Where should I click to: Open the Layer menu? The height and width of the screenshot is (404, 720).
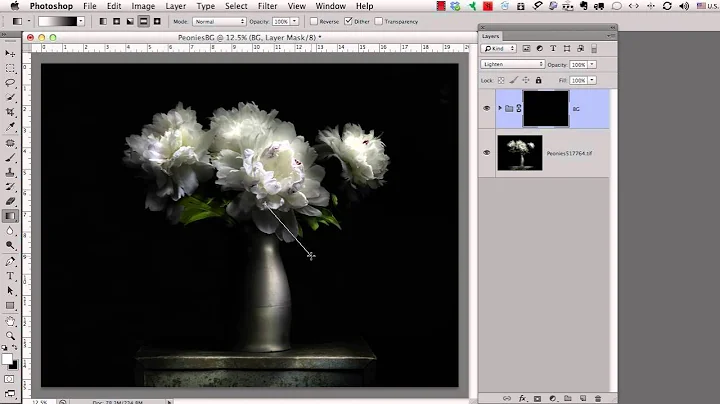click(175, 6)
